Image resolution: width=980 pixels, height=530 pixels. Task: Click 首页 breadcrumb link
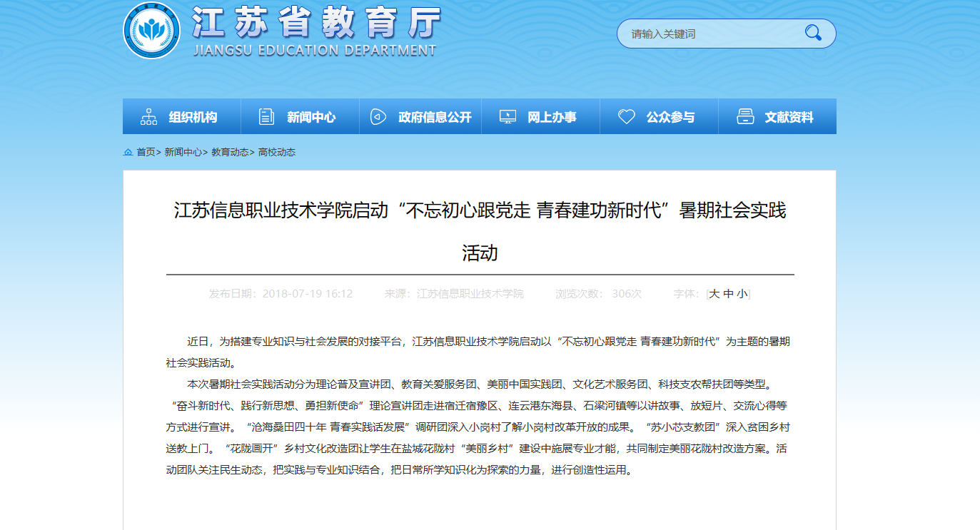click(x=146, y=152)
